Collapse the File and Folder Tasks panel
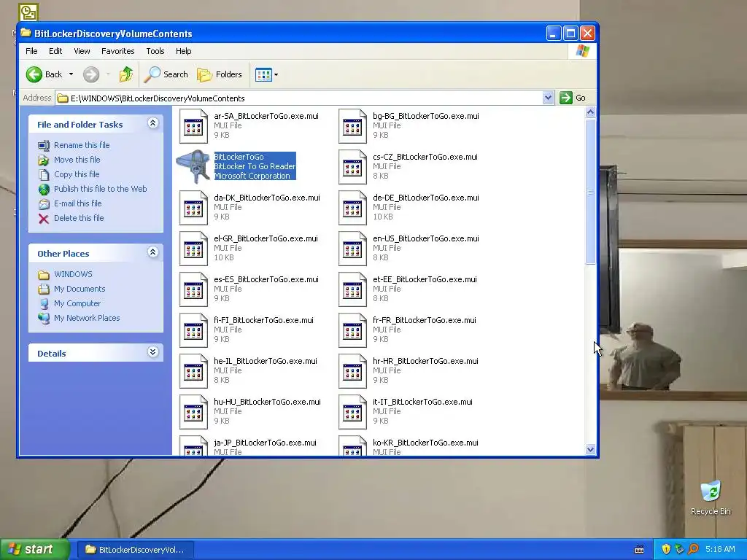The height and width of the screenshot is (560, 747). coord(152,123)
